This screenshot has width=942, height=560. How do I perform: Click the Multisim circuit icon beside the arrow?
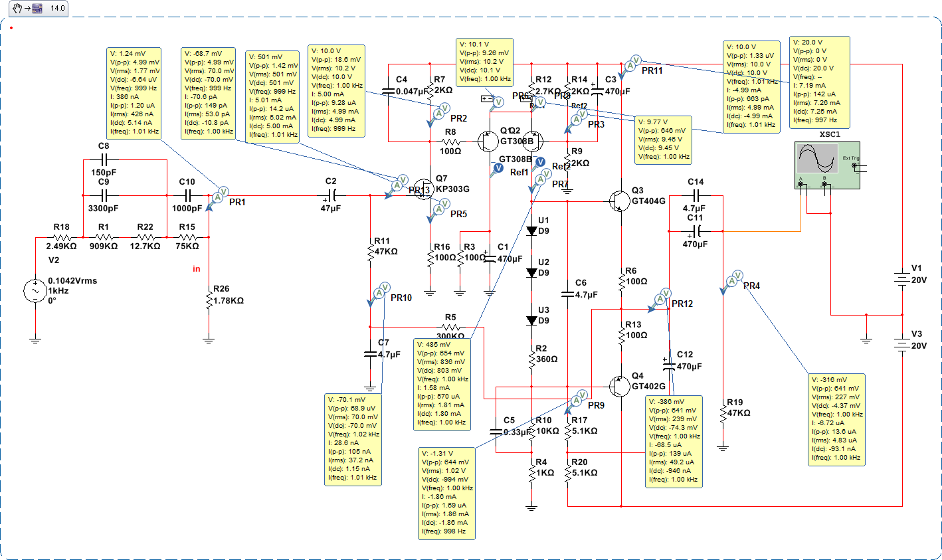(x=37, y=9)
